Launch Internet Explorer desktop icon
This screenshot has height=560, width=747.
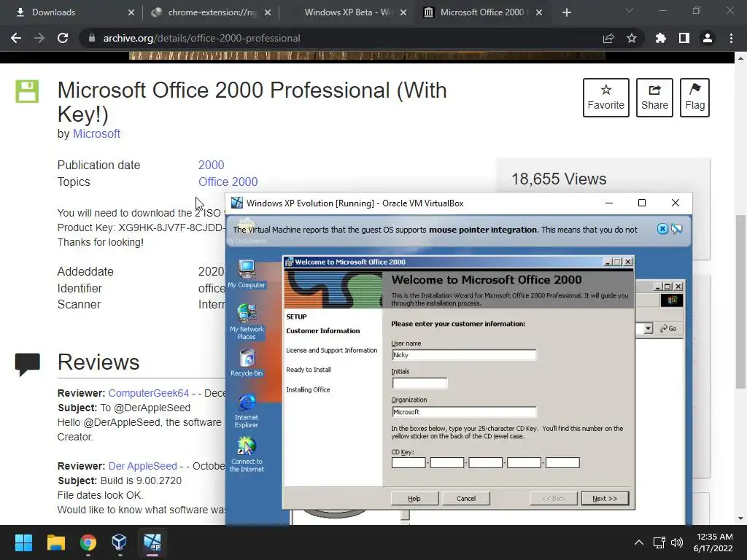click(x=247, y=410)
